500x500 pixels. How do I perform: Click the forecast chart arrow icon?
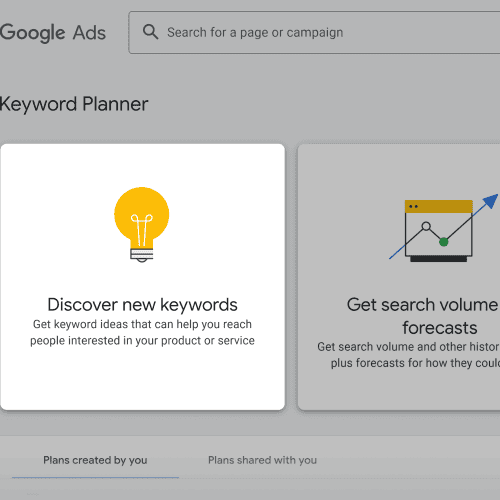[444, 228]
